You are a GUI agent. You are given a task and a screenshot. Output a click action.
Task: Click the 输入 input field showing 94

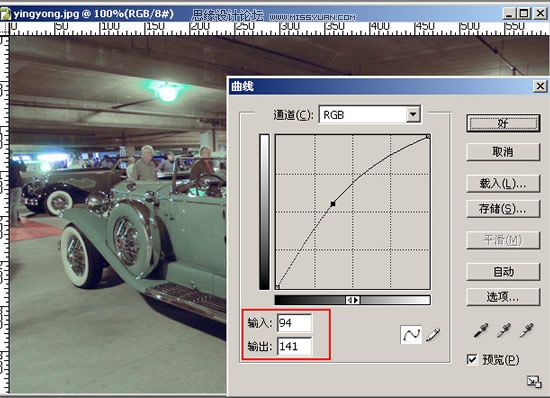(294, 323)
